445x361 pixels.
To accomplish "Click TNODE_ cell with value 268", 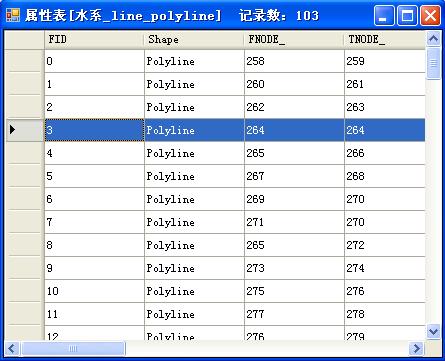I will (x=385, y=176).
